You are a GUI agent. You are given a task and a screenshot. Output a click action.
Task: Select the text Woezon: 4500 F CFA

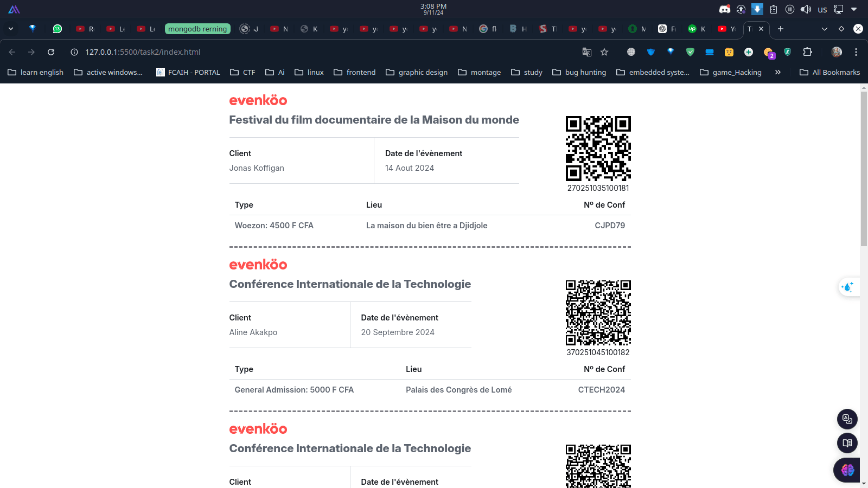click(274, 226)
